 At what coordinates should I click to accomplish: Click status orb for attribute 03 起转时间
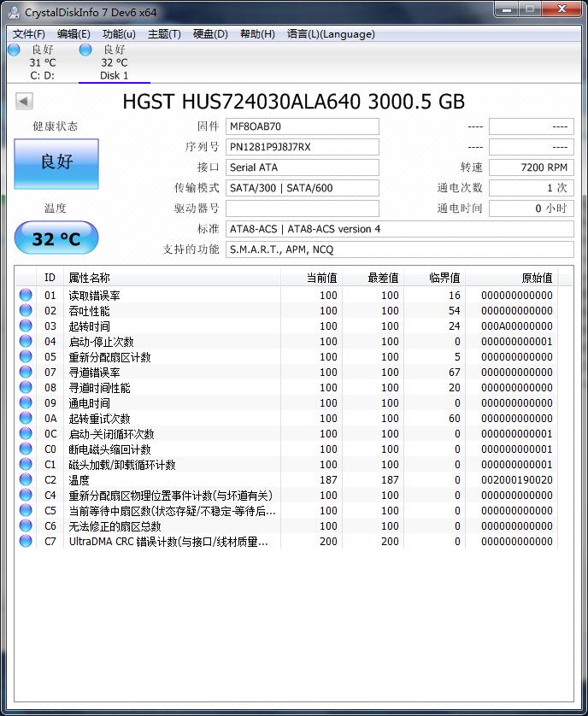coord(26,326)
